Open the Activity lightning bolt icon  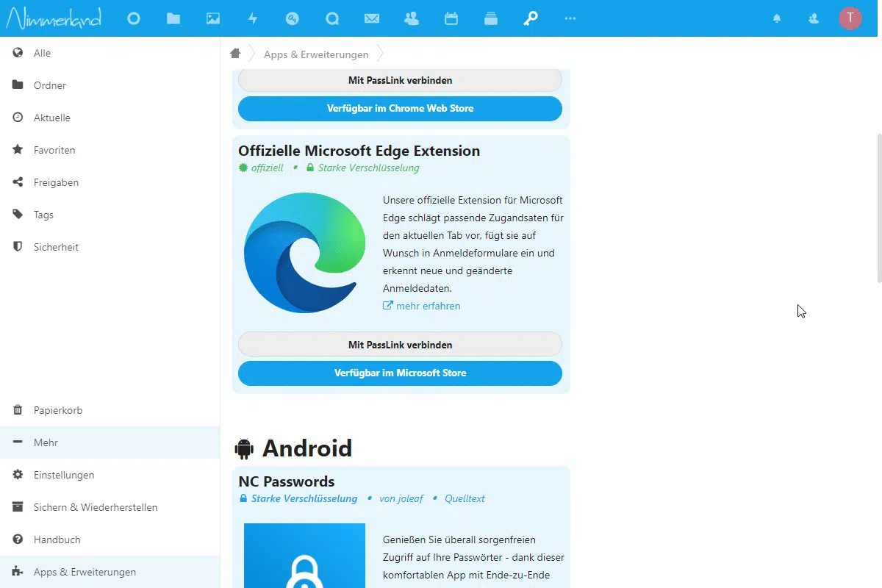tap(253, 18)
